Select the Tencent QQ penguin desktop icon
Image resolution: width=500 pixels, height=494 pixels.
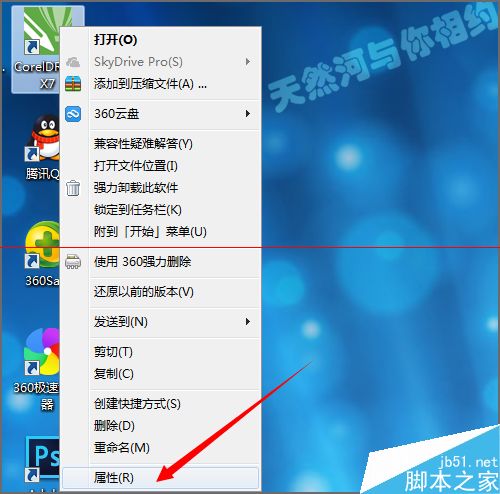[x=43, y=138]
